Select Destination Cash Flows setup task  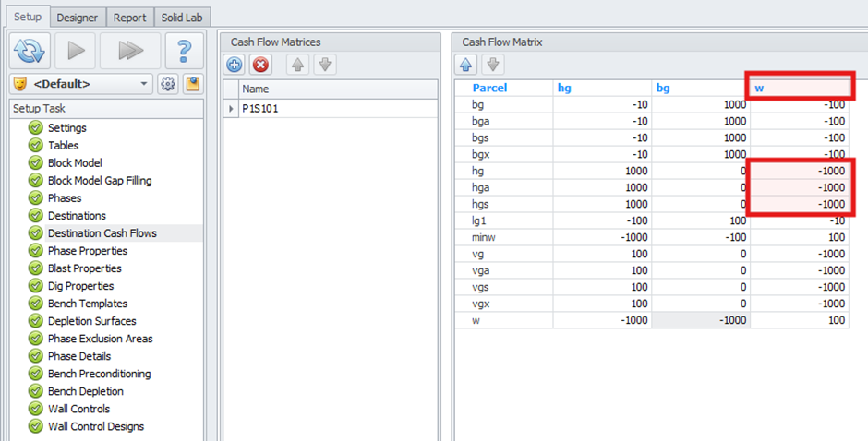(x=102, y=233)
